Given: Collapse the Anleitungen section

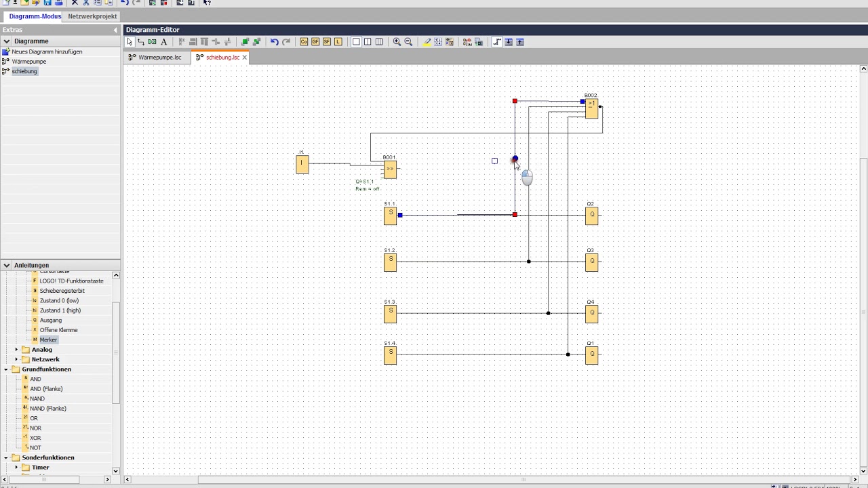Looking at the screenshot, I should (7, 265).
